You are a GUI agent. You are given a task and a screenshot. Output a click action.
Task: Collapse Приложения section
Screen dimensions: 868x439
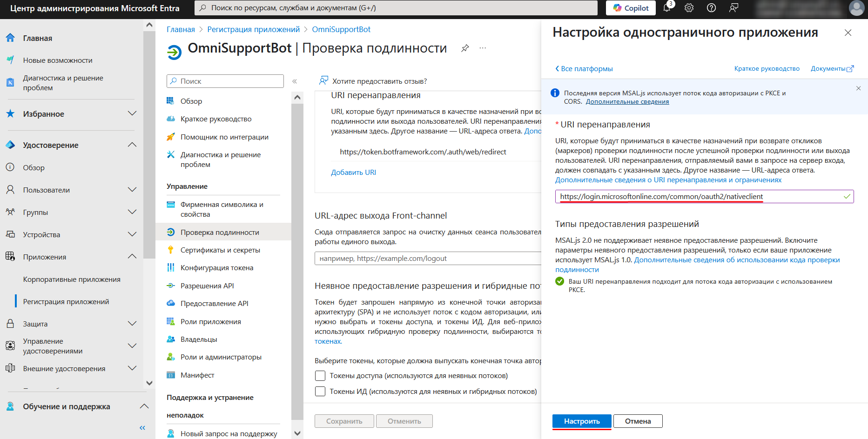coord(132,257)
